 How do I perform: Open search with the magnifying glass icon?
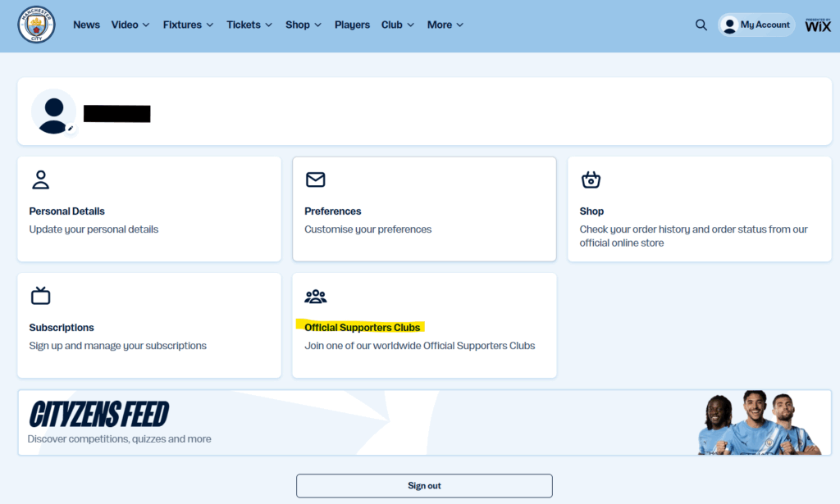701,25
